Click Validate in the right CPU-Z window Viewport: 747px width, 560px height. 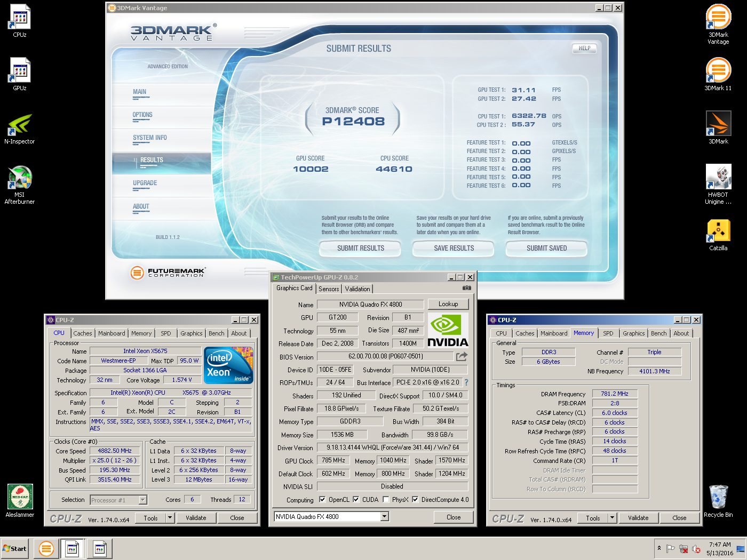click(638, 518)
